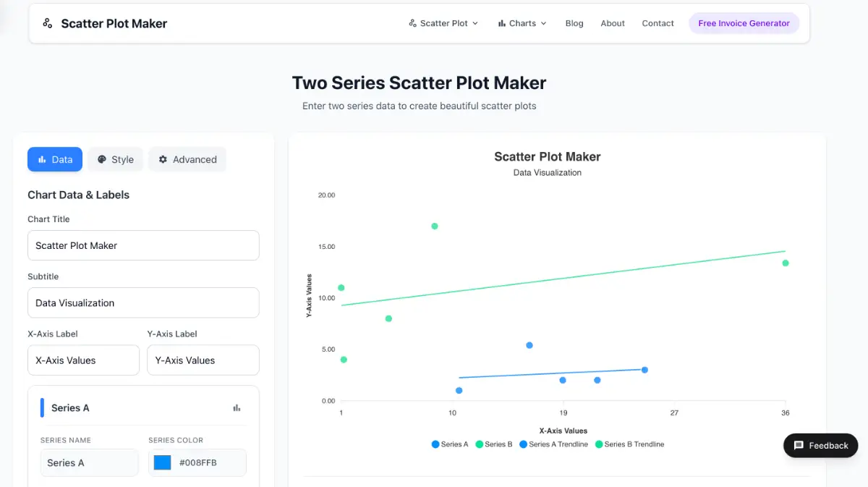868x487 pixels.
Task: Click the Scatter Plot Maker logo icon
Action: pyautogui.click(x=47, y=23)
